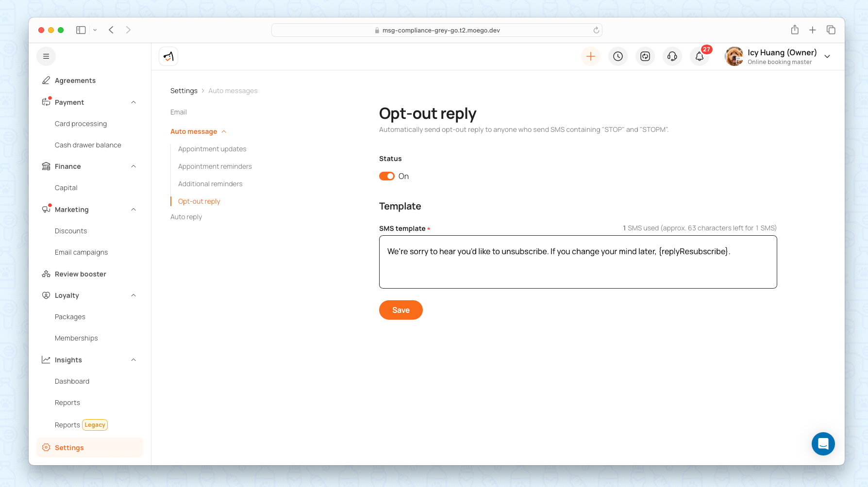Select Appointment reminders in settings menu
This screenshot has width=868, height=487.
tap(215, 166)
